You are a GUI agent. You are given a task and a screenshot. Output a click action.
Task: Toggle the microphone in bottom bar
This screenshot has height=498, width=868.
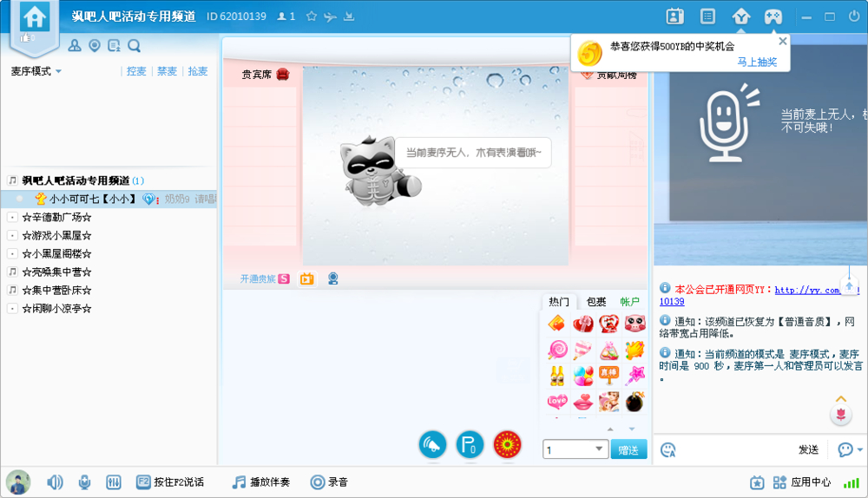tap(84, 482)
